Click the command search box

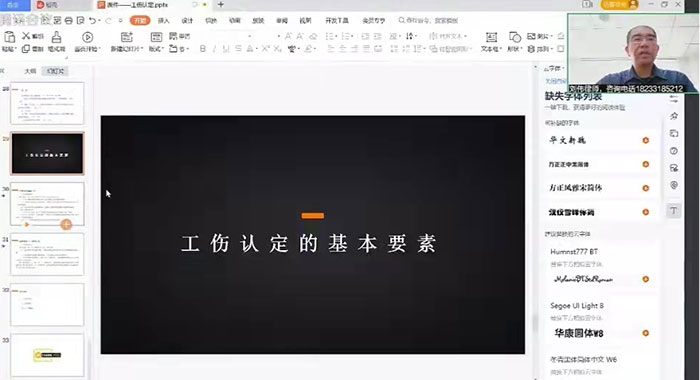(429, 21)
